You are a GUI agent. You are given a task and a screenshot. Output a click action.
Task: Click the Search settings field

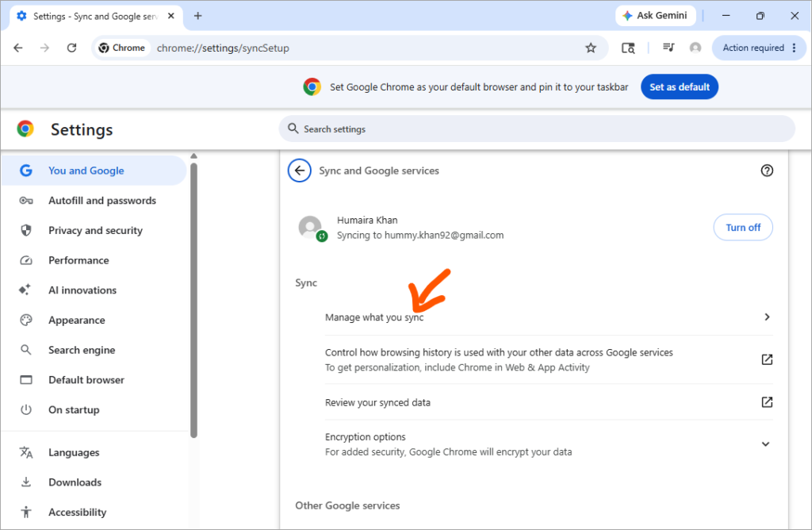(537, 129)
